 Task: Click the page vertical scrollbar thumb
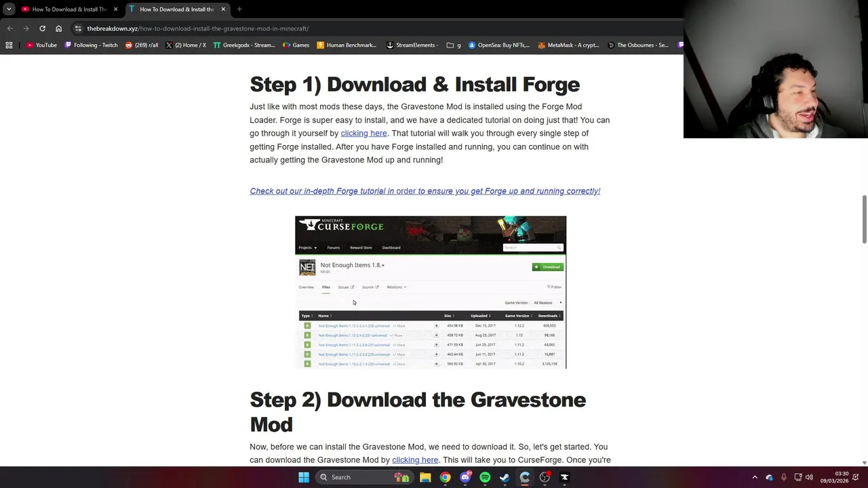click(x=864, y=219)
